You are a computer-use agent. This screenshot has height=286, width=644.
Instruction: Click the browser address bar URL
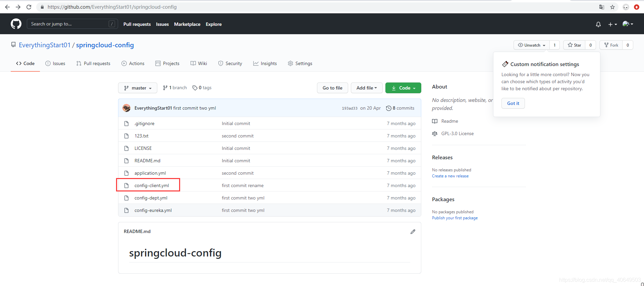pyautogui.click(x=112, y=7)
